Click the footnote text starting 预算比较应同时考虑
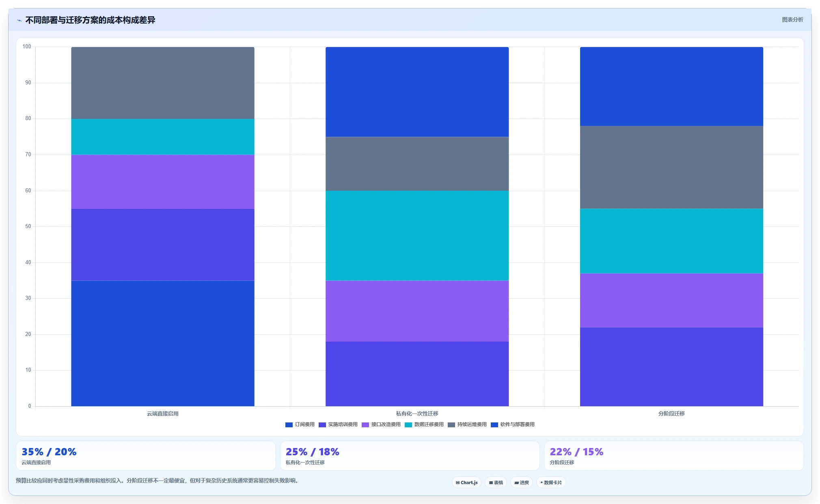This screenshot has width=820, height=504. tap(158, 480)
